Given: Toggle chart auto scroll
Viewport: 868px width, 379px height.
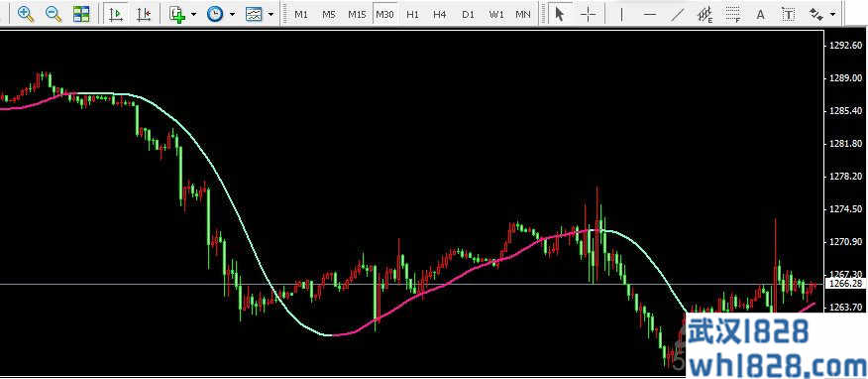Looking at the screenshot, I should click(x=116, y=14).
